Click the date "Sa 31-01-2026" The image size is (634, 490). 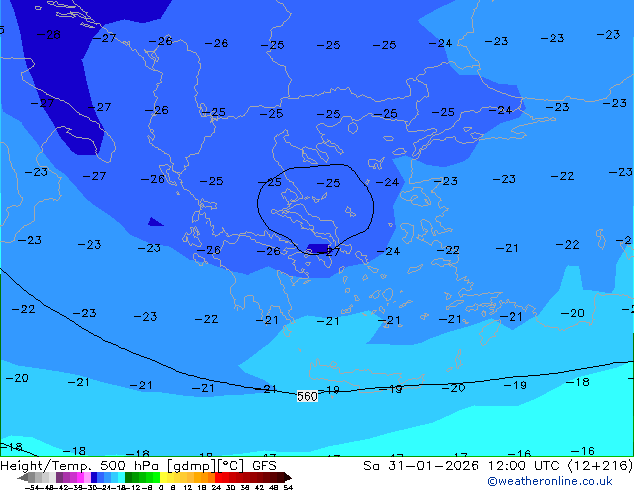[x=421, y=466]
